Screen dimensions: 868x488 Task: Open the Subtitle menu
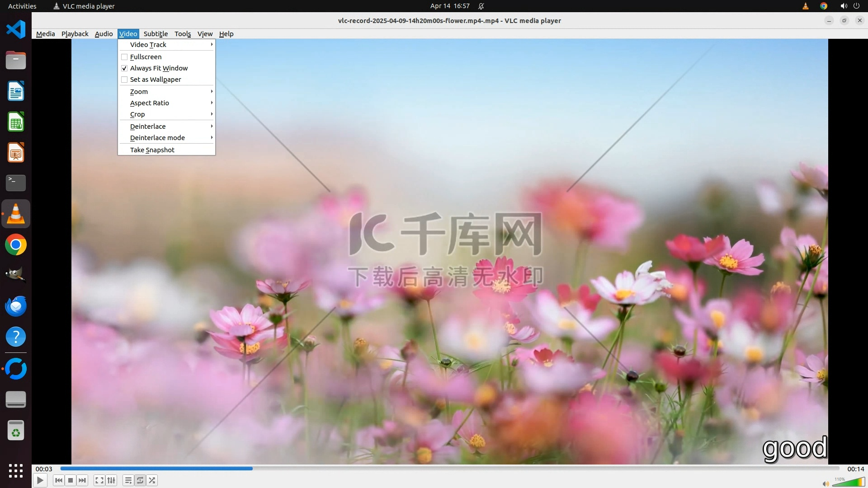(156, 34)
